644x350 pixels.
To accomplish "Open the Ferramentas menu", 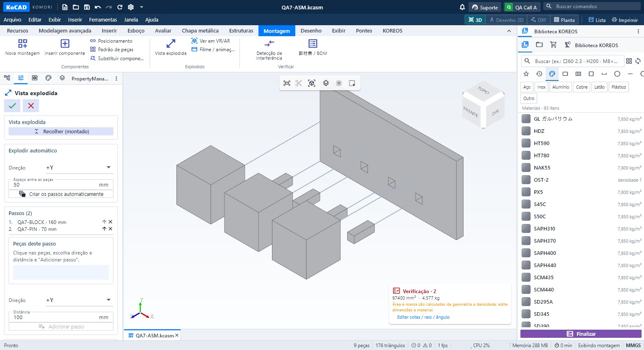I will [x=103, y=20].
